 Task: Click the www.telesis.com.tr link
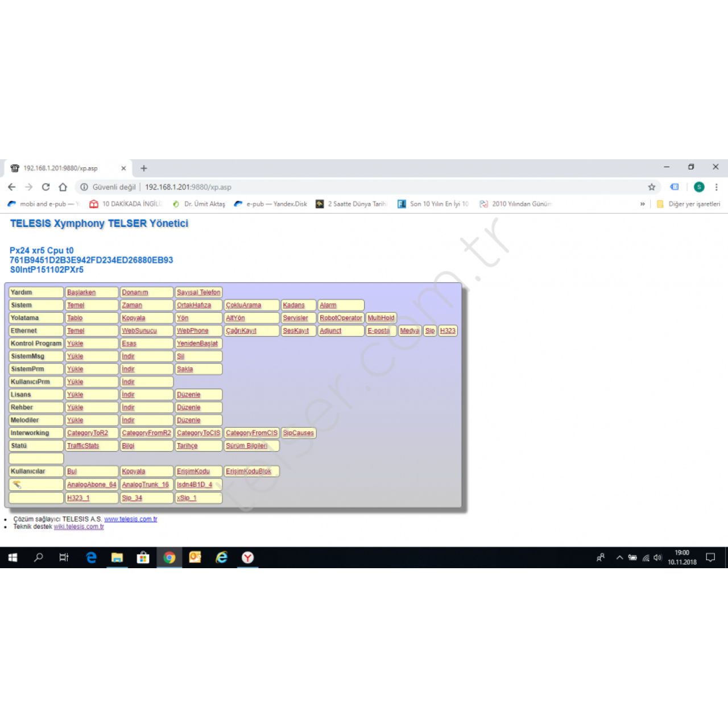130,519
